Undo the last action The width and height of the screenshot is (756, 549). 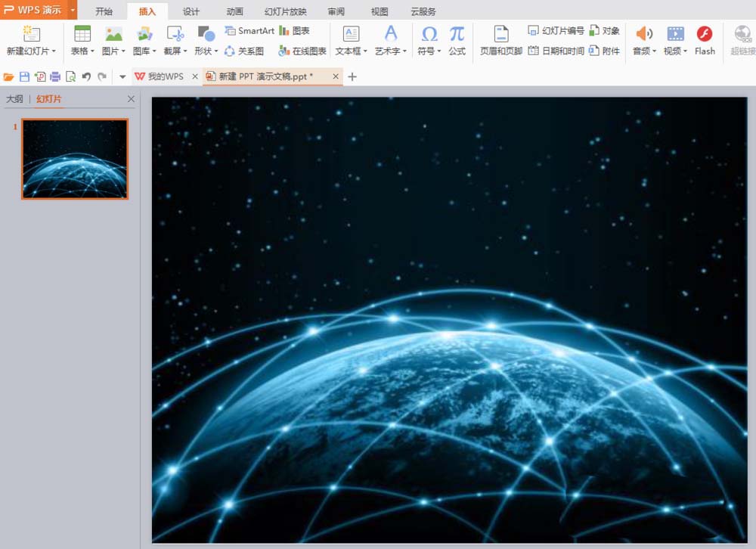coord(86,76)
